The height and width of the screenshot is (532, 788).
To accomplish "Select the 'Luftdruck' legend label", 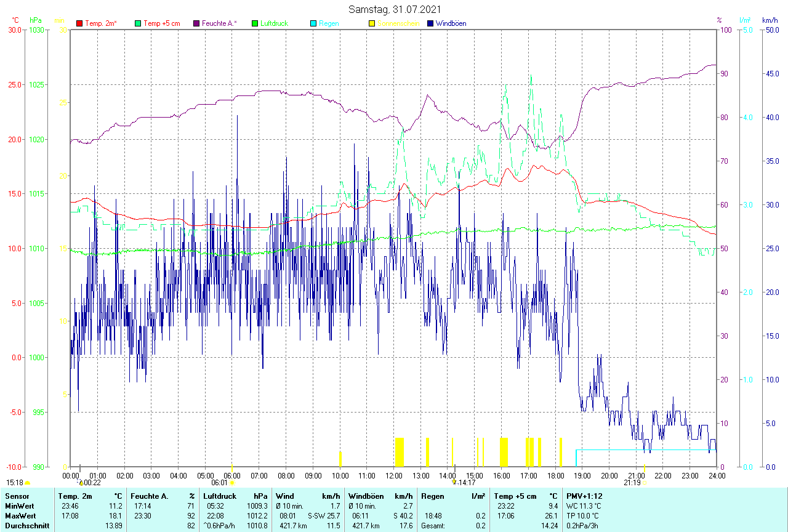I will pos(274,23).
